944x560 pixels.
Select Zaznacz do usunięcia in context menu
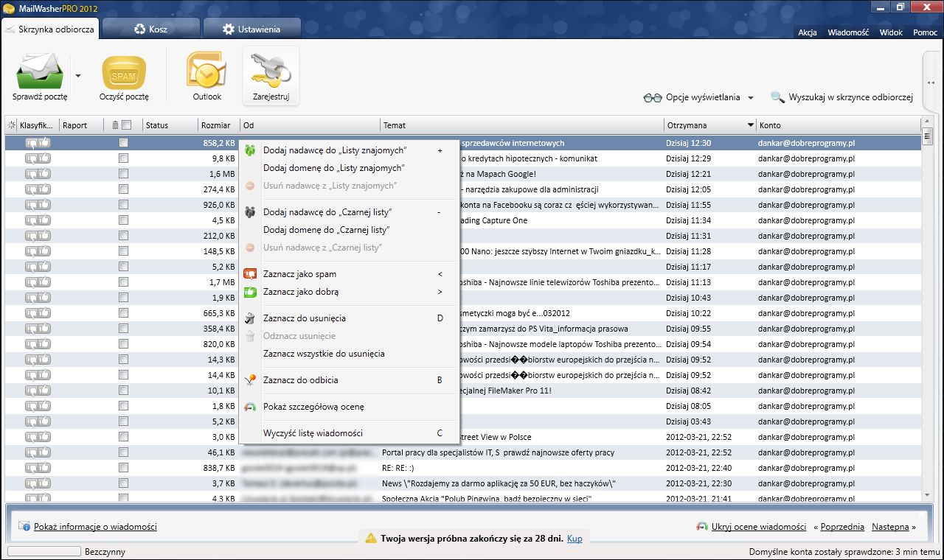pyautogui.click(x=349, y=318)
